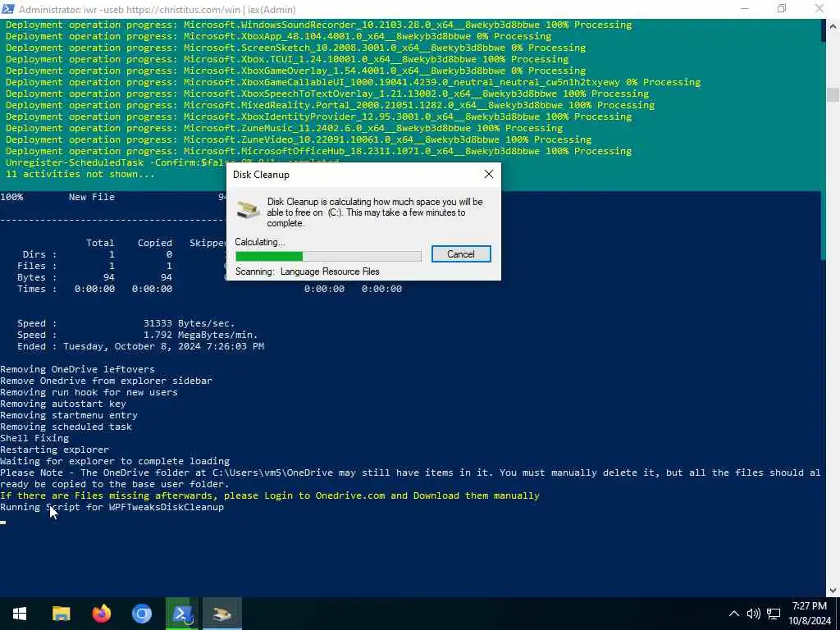Close the Disk Cleanup dialog

tap(489, 174)
